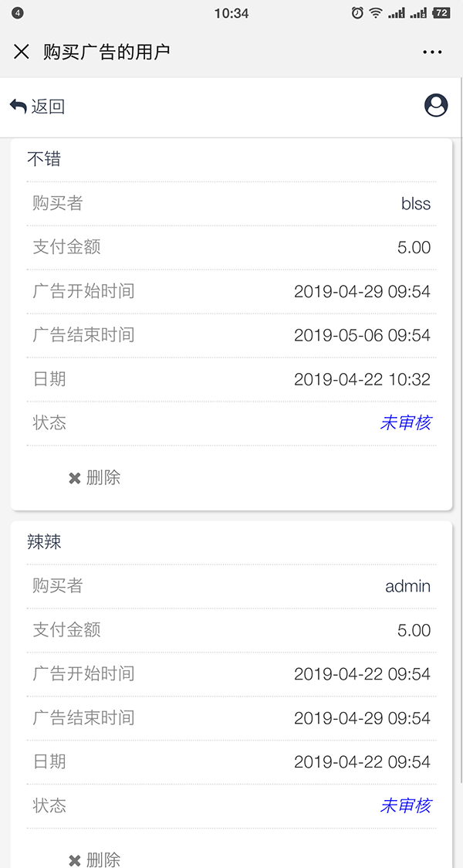Tap the battery indicator showing 72
Screen dimensions: 463x868
pos(441,12)
